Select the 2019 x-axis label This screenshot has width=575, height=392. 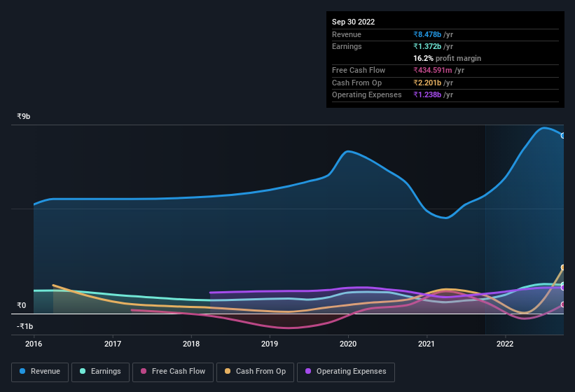270,344
